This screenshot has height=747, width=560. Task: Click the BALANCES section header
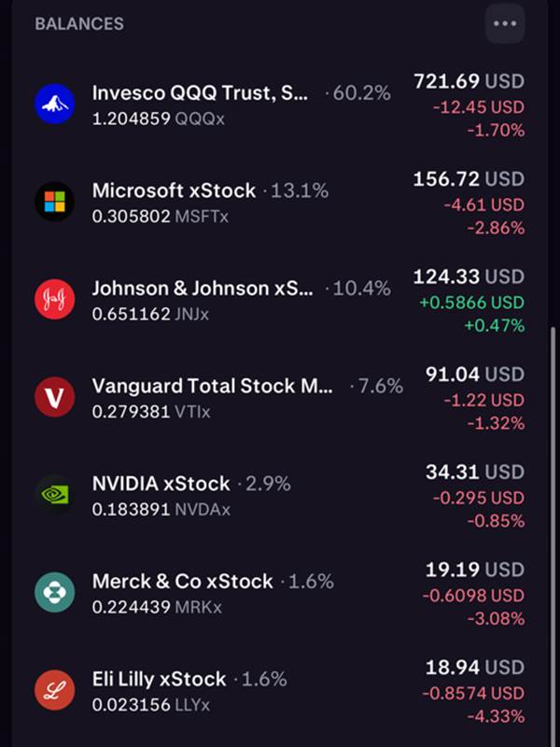[79, 23]
